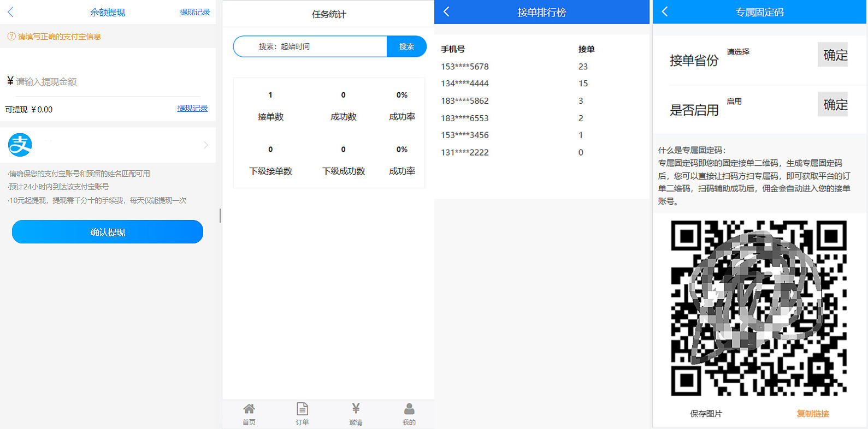868x429 pixels.
Task: Go back from the 余额提现 screen
Action: tap(10, 12)
